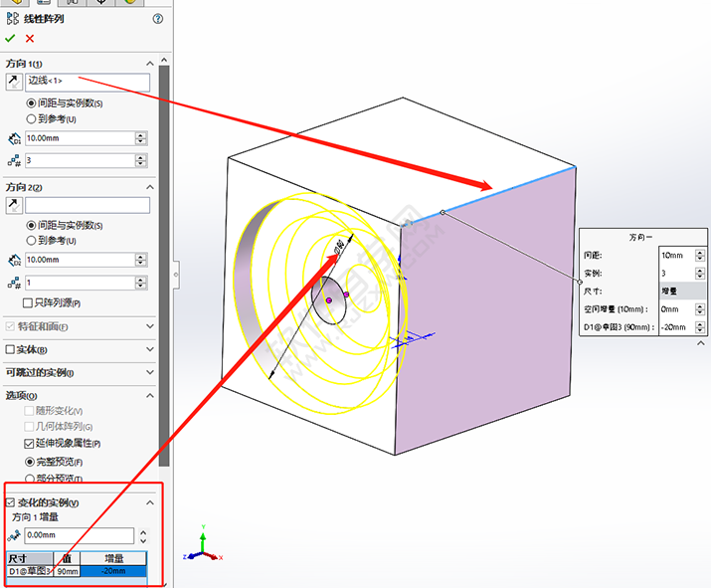This screenshot has width=711, height=588.
Task: Collapse the 选项 options section
Action: (x=149, y=396)
